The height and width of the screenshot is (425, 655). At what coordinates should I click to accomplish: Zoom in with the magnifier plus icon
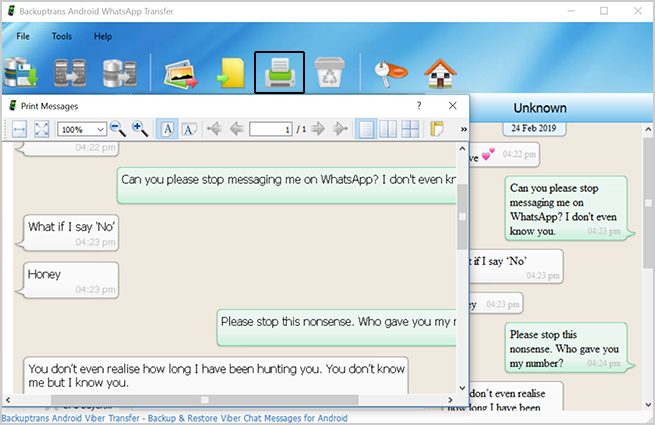pos(140,129)
